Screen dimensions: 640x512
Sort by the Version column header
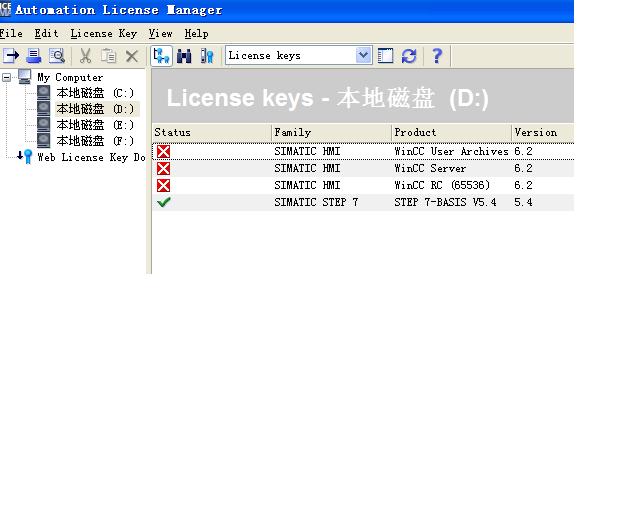tap(542, 132)
